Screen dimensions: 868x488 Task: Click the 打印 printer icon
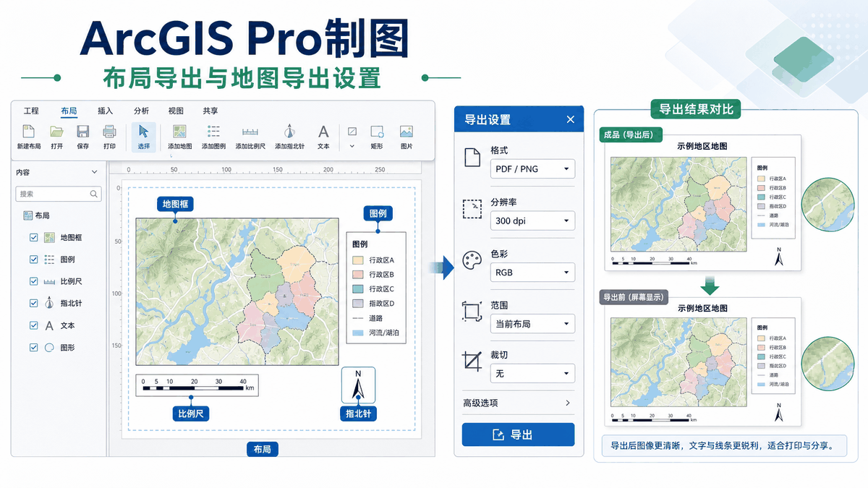(109, 132)
